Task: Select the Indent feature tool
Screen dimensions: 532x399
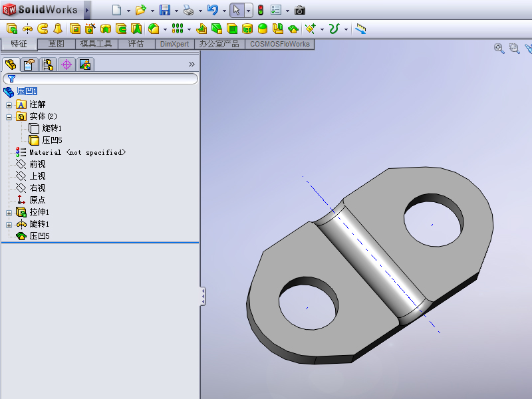Action: (x=293, y=29)
